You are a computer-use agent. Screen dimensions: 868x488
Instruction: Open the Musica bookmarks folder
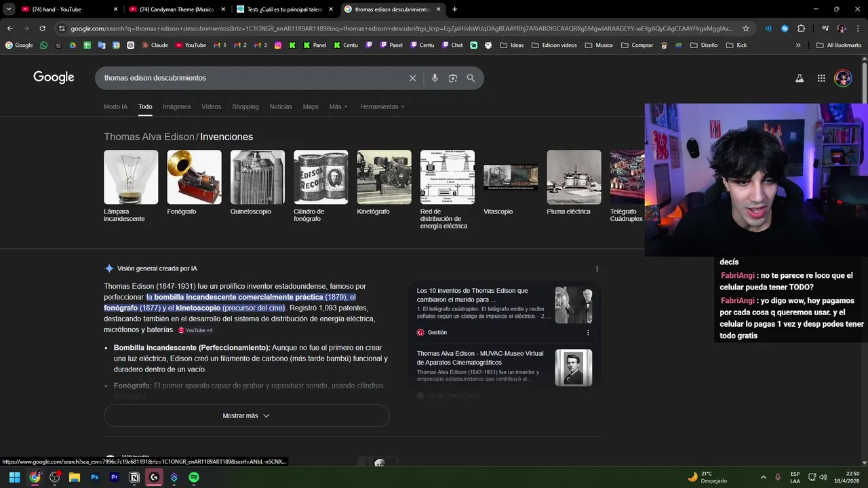click(x=598, y=45)
